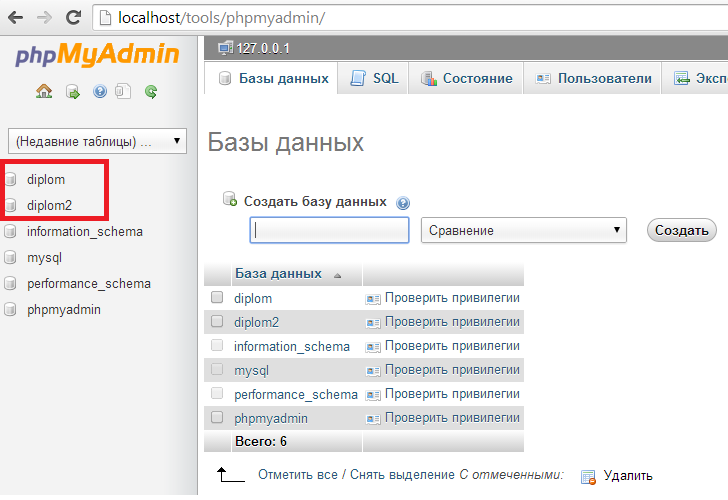Click the privileges icon in the performance_schema row

373,395
